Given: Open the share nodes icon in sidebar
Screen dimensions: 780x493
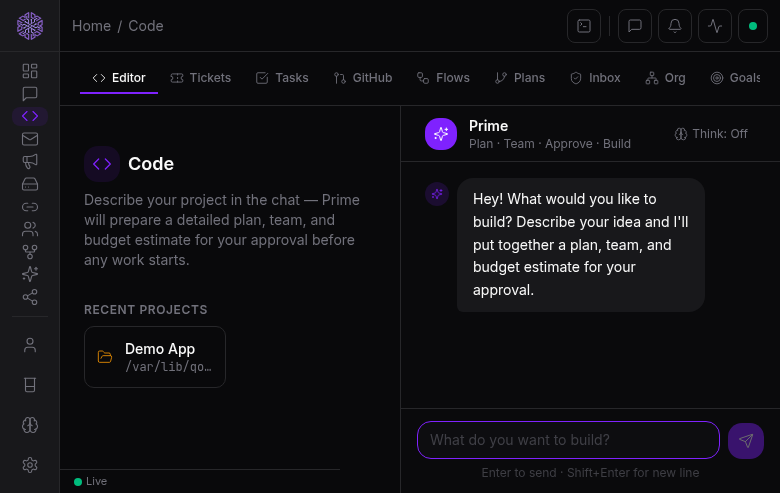Looking at the screenshot, I should pos(30,297).
